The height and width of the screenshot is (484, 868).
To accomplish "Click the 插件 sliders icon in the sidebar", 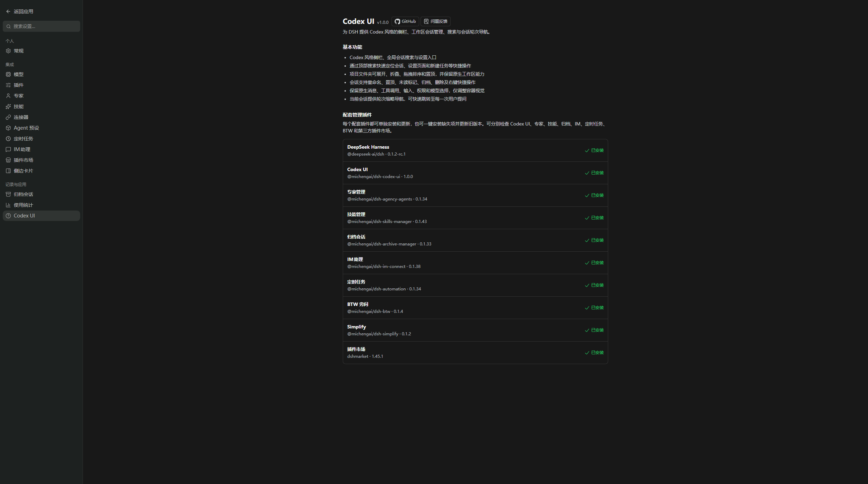I will tap(8, 85).
